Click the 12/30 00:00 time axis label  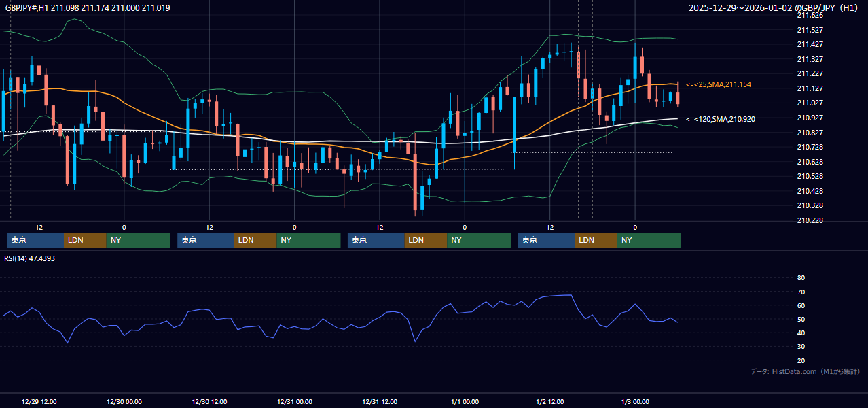click(x=124, y=401)
